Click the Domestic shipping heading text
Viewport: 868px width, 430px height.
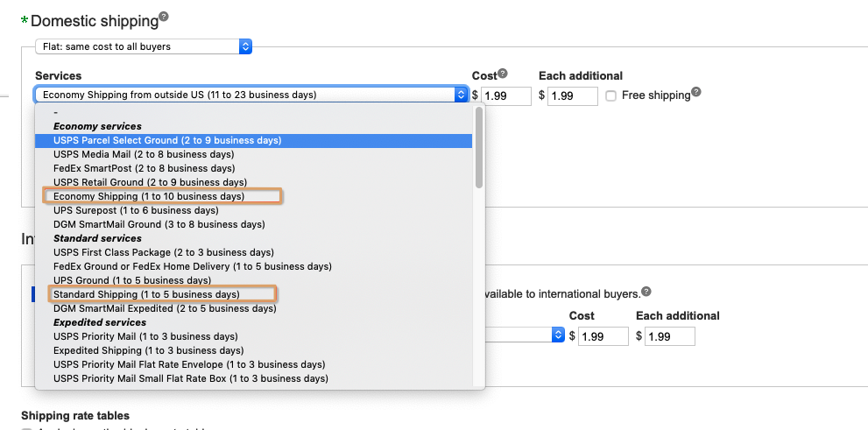(x=95, y=21)
